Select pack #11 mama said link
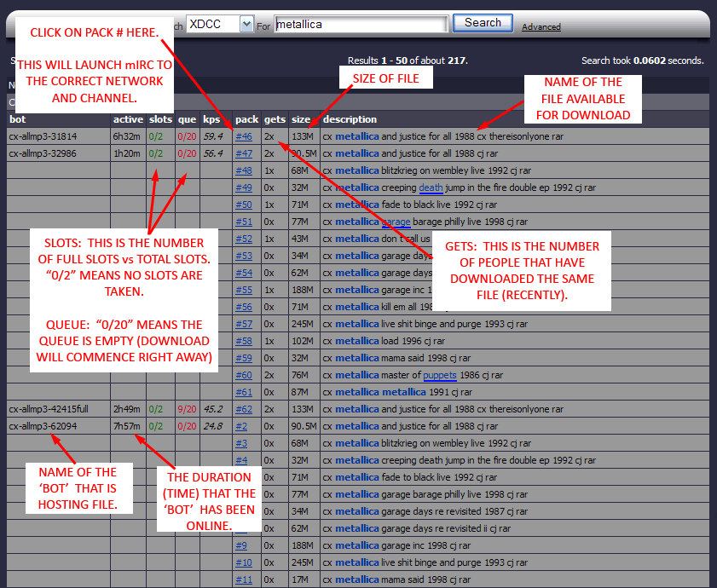The height and width of the screenshot is (588, 717). (244, 579)
